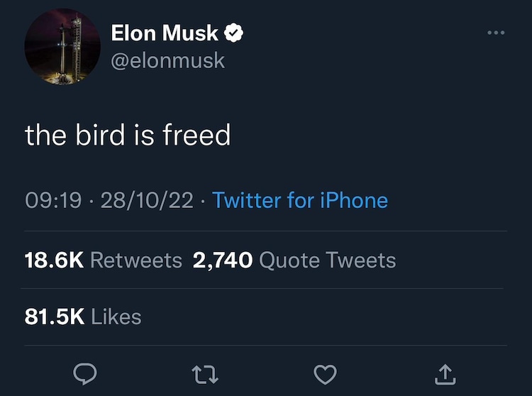Open the rocket profile picture
532x396 pixels.
point(62,48)
